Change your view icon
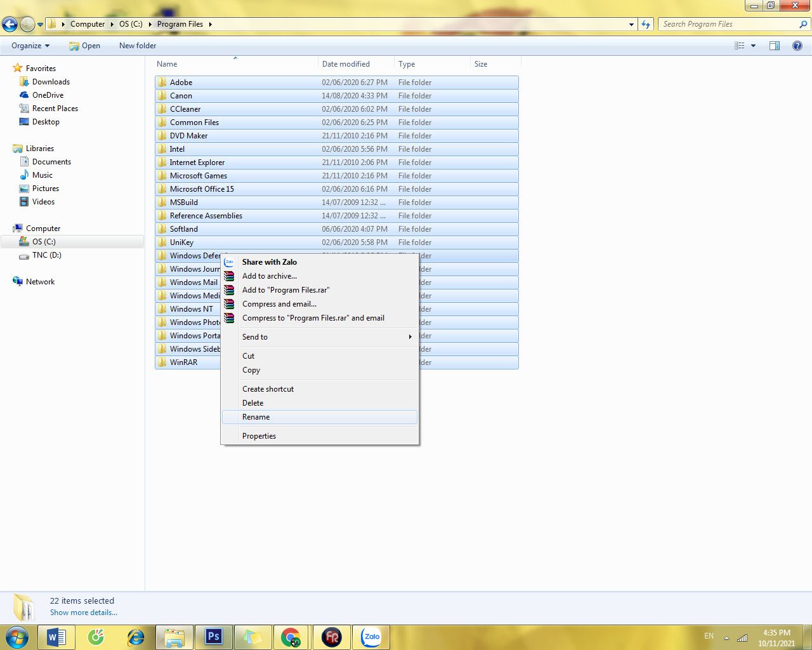Screen dimensions: 812x650 pos(739,46)
